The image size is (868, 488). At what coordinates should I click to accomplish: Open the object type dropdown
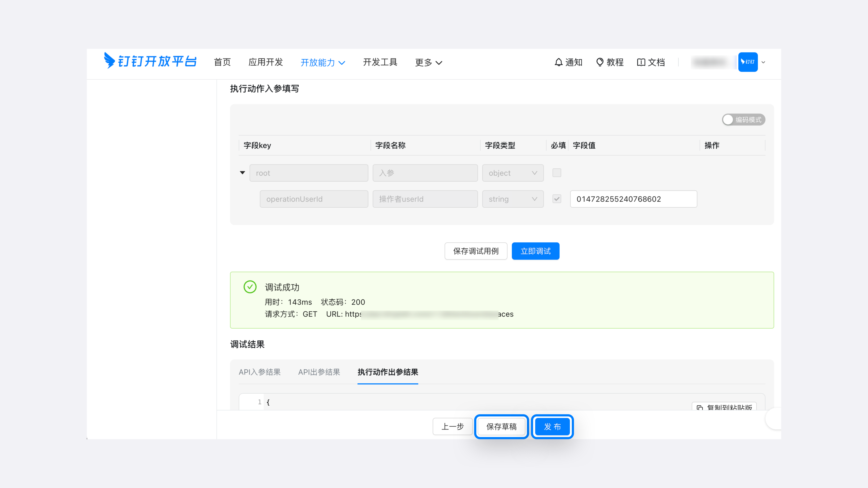pyautogui.click(x=512, y=173)
